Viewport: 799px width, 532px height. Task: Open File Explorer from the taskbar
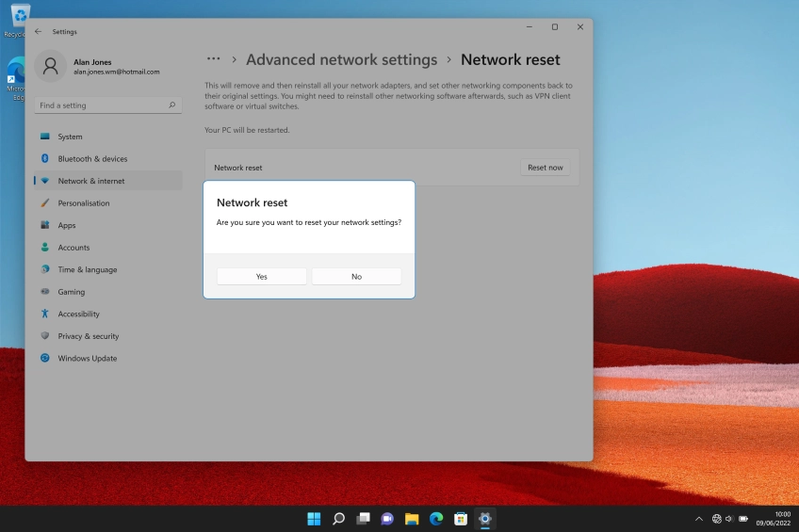(x=412, y=519)
